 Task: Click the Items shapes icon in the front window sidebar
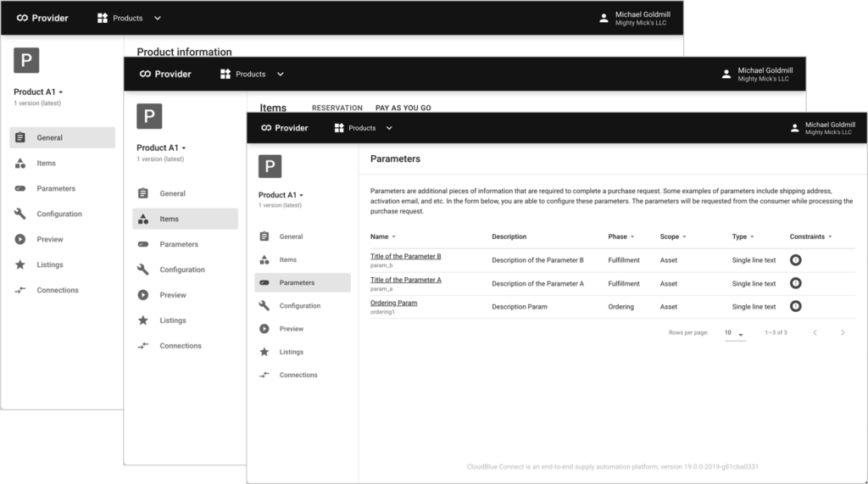(x=264, y=259)
